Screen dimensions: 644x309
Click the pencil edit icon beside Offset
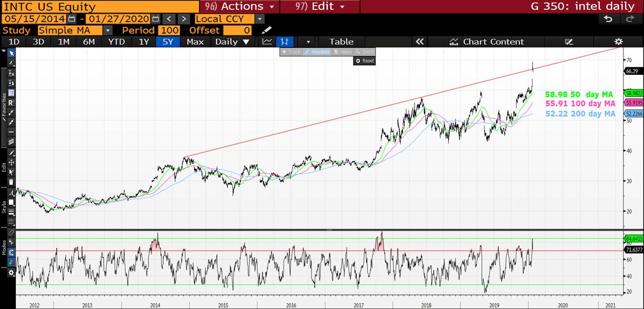267,31
